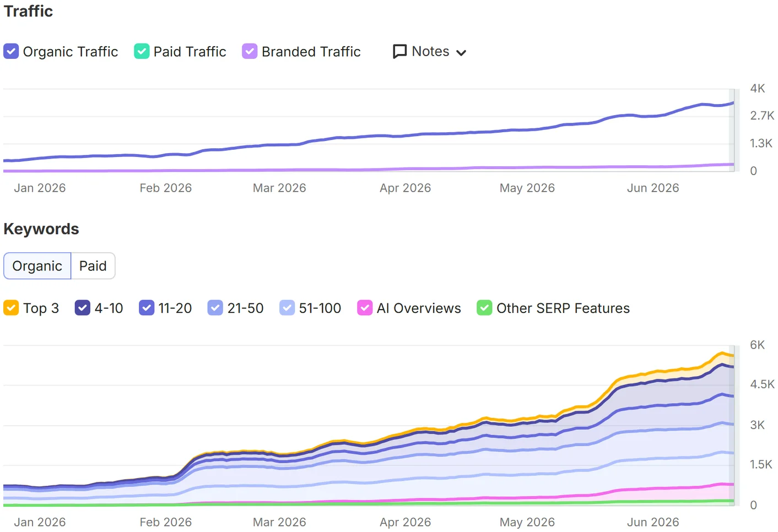This screenshot has height=532, width=778.
Task: Click the Branded Traffic legend label
Action: tap(311, 52)
